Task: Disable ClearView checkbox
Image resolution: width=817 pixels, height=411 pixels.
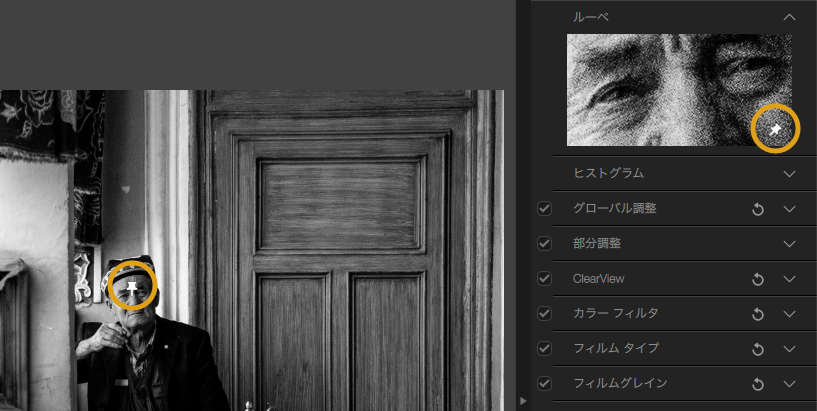Action: tap(544, 279)
